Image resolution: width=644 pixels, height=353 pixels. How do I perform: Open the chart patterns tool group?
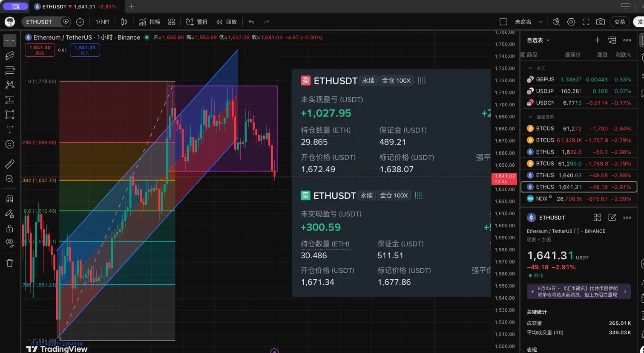point(10,85)
